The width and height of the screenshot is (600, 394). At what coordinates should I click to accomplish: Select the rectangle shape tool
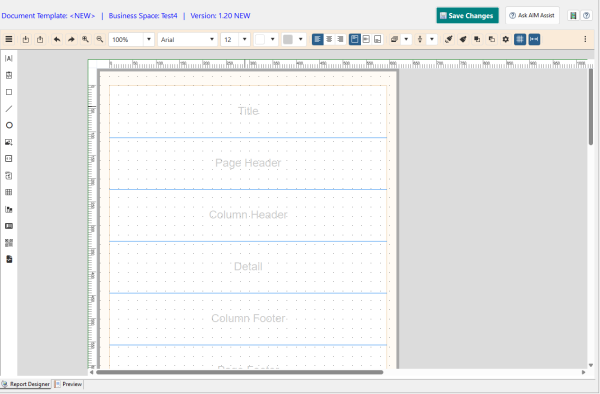[9, 92]
